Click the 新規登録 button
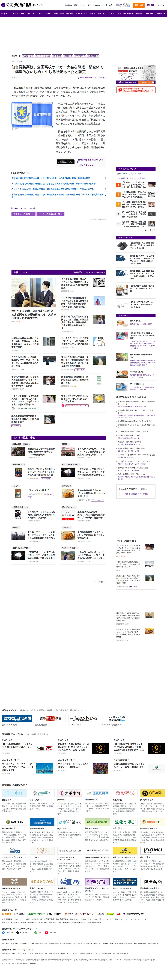The height and width of the screenshot is (980, 167). click(x=150, y=5)
